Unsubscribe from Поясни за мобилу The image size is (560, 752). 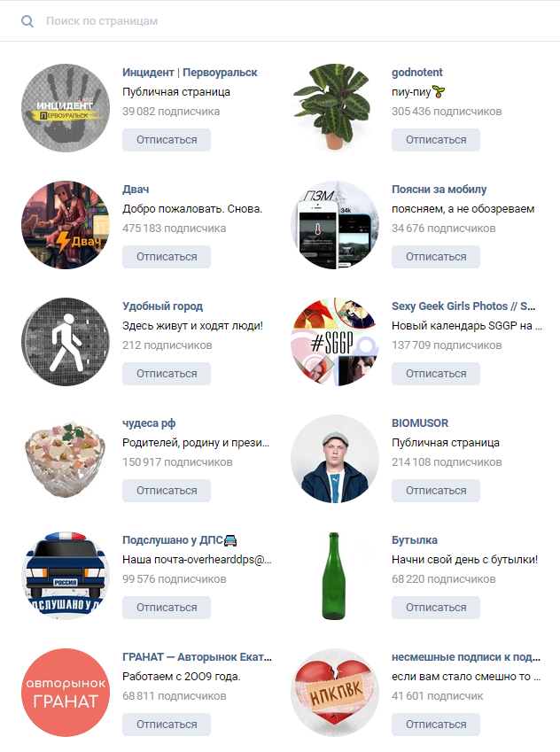(x=436, y=257)
